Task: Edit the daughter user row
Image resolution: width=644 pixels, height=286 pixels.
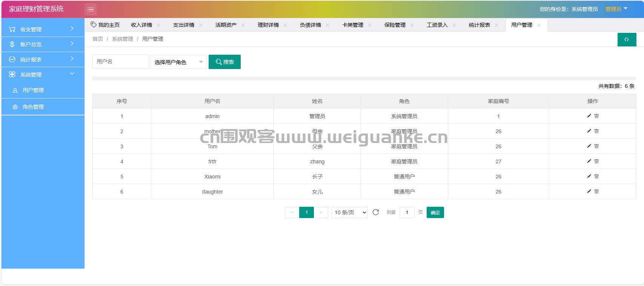Action: [589, 191]
